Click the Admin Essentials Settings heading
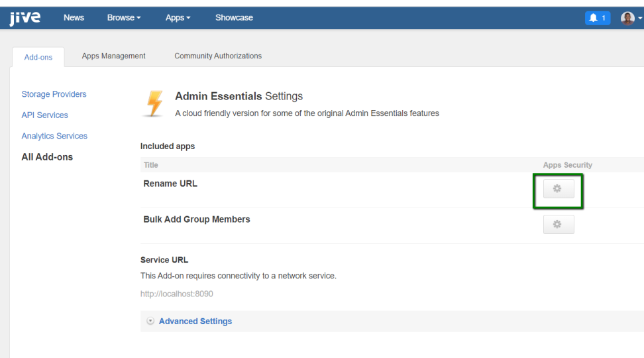Screen dimensions: 644x358 tap(239, 96)
